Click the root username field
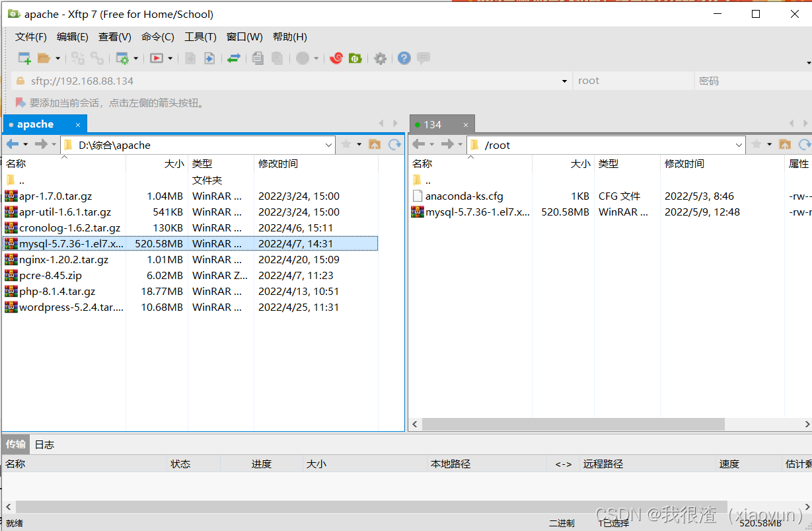Screen dimensions: 812x531 pyautogui.click(x=633, y=81)
